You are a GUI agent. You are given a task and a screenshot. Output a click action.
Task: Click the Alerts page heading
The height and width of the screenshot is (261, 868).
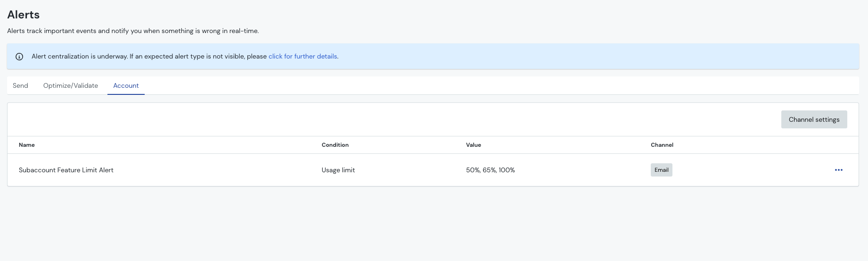24,15
